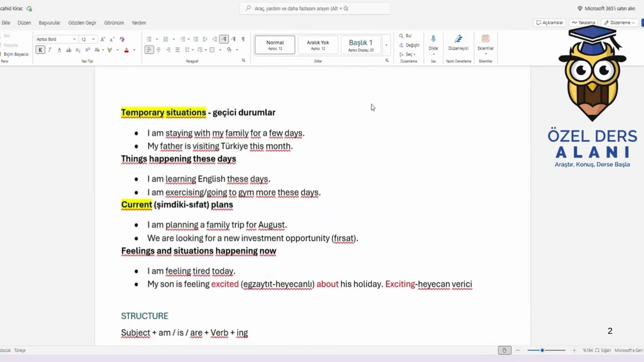644x362 pixels.
Task: Apply paragraph shading fill
Action: click(x=229, y=50)
